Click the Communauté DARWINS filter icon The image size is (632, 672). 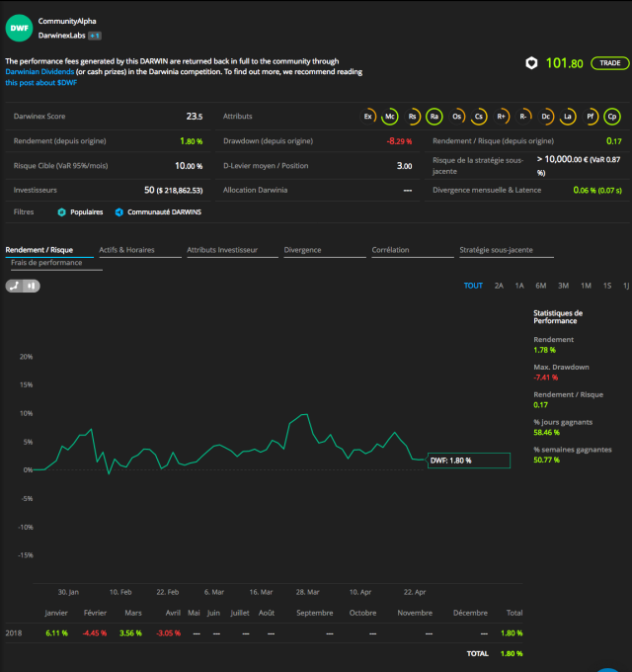119,212
